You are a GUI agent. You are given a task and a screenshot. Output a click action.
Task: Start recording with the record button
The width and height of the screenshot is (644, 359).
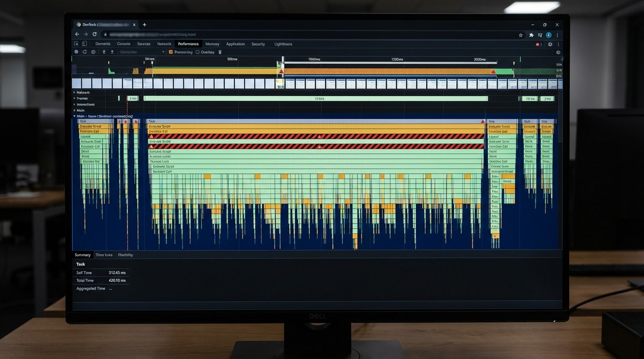[x=76, y=52]
